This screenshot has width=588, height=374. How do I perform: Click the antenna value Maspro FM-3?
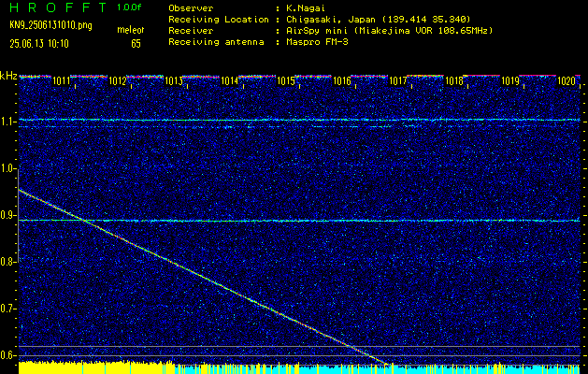[317, 42]
